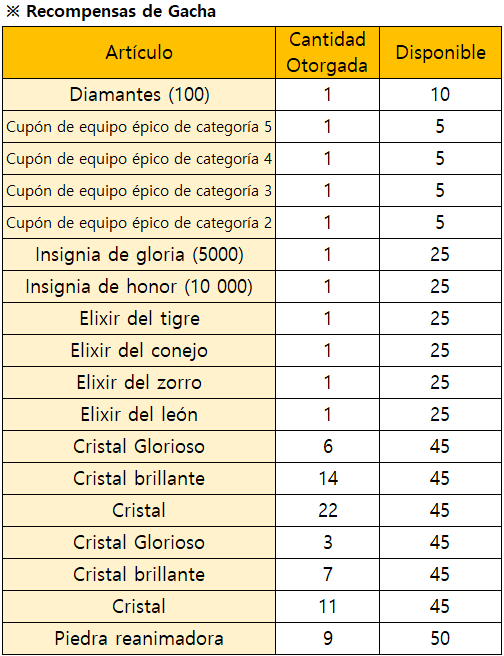This screenshot has width=504, height=656.
Task: Select Cupón de equipo épico de categoría 3
Action: pos(139,190)
